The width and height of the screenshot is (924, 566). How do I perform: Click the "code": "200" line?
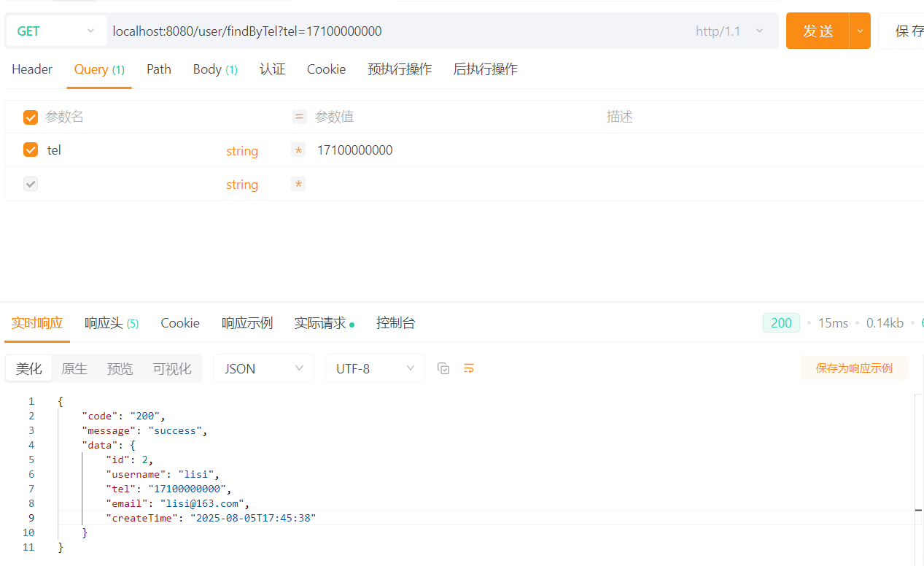click(x=123, y=416)
